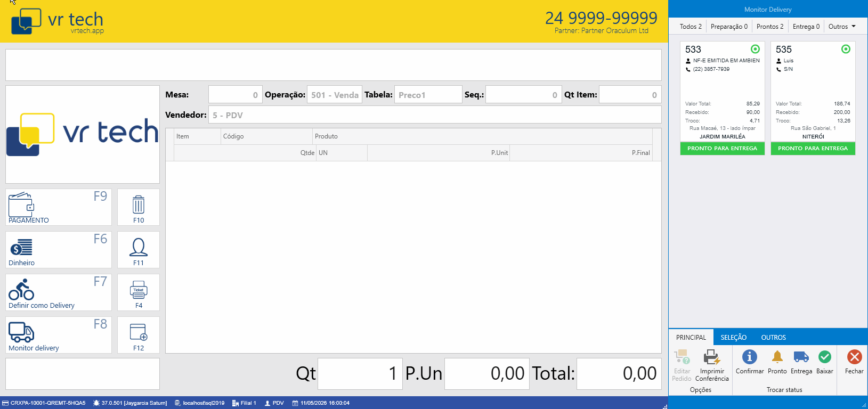Screen dimensions: 868x409
Task: Click Definir como Delivery bicycle icon
Action: 21,289
